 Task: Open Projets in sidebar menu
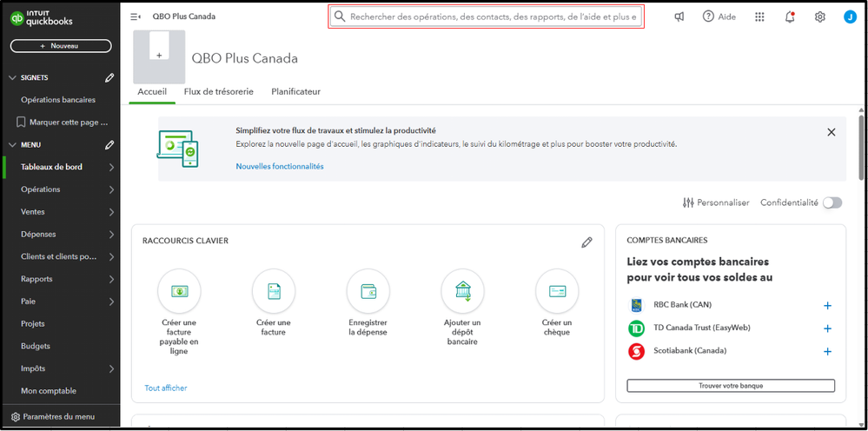coord(33,323)
